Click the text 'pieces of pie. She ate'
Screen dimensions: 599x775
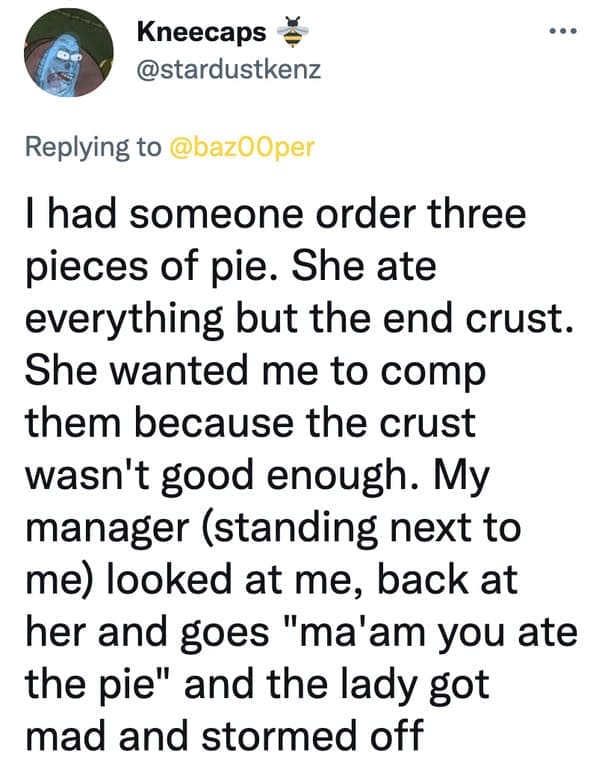click(231, 267)
